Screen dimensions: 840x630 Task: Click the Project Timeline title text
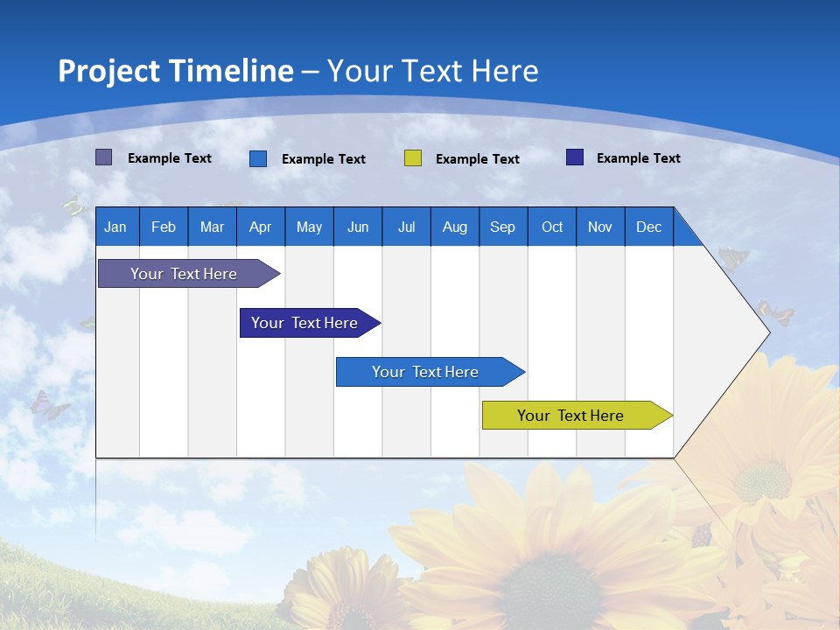click(x=175, y=71)
